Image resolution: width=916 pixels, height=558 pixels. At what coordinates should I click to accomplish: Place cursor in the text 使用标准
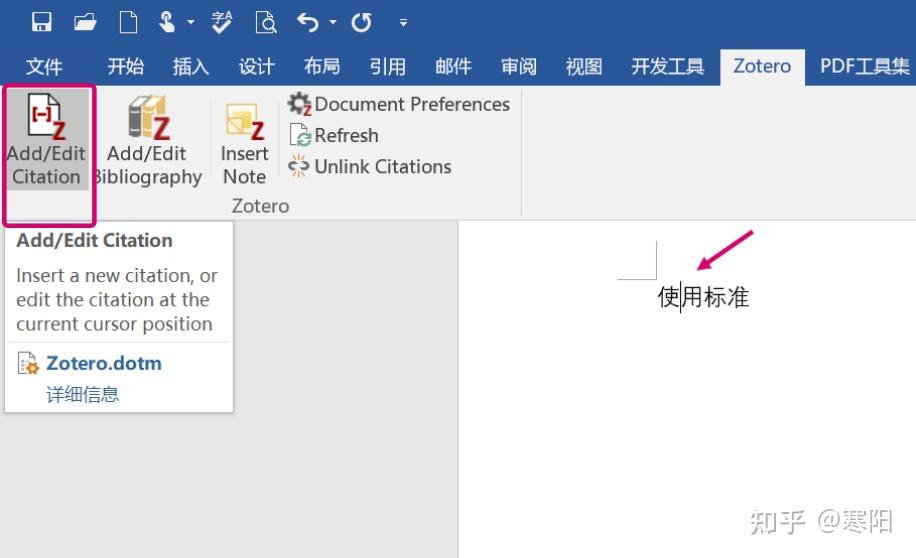tap(703, 297)
